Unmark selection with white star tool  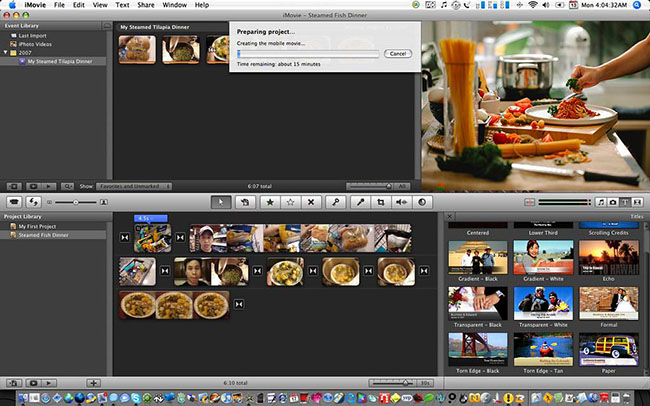291,202
